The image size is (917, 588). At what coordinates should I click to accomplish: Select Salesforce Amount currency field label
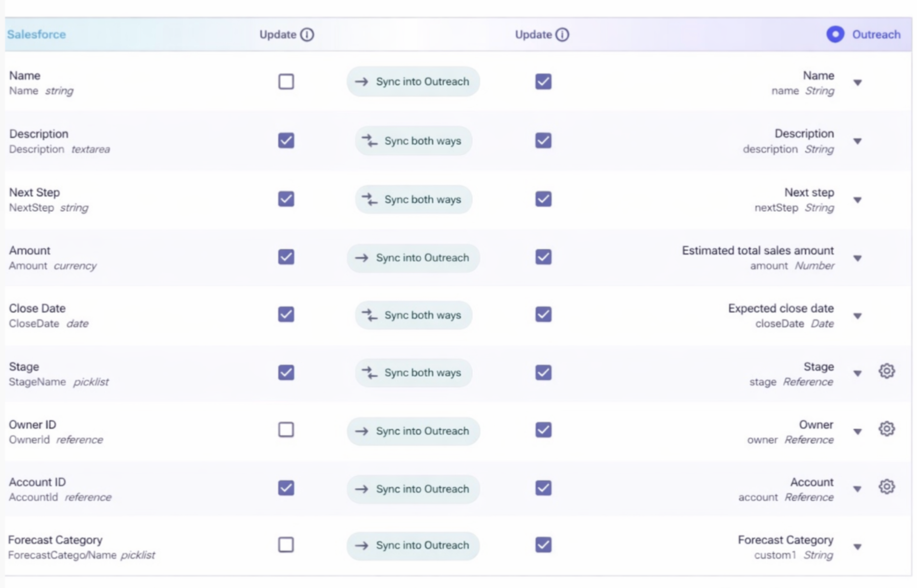pos(53,258)
